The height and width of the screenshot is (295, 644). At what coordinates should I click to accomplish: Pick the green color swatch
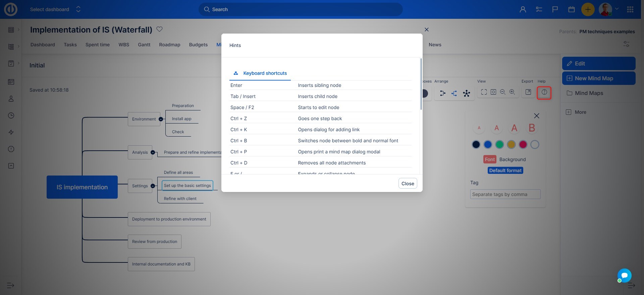pos(499,145)
